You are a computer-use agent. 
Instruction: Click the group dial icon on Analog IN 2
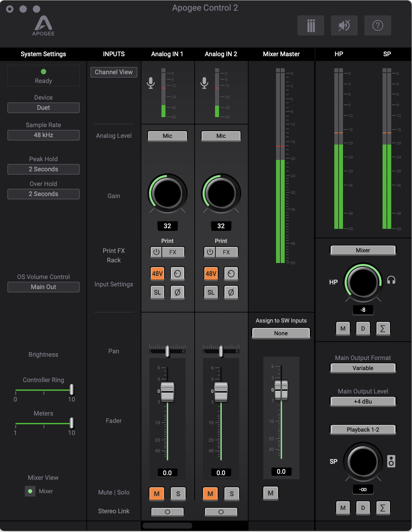click(x=231, y=274)
